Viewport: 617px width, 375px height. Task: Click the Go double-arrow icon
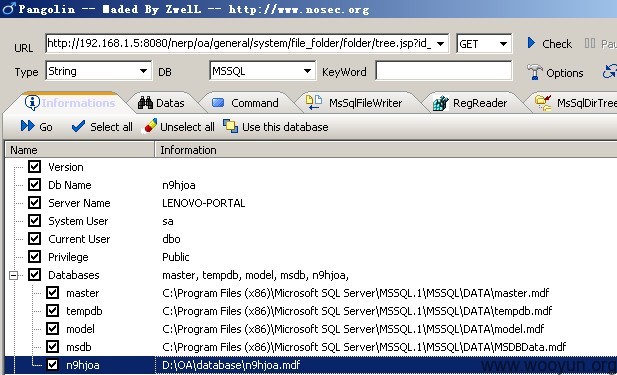pyautogui.click(x=28, y=126)
